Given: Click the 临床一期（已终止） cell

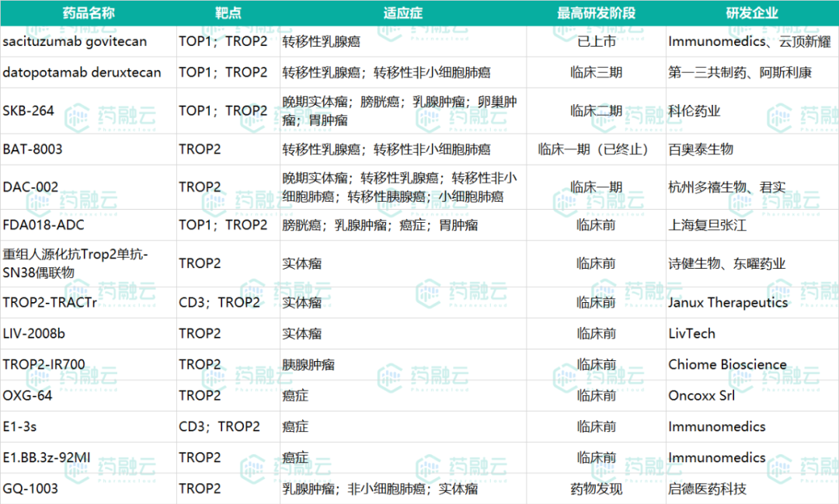Looking at the screenshot, I should (x=596, y=149).
